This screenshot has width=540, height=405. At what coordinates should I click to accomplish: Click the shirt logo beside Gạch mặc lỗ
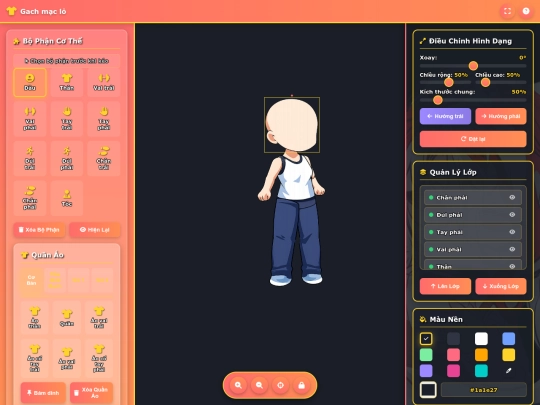click(x=11, y=11)
